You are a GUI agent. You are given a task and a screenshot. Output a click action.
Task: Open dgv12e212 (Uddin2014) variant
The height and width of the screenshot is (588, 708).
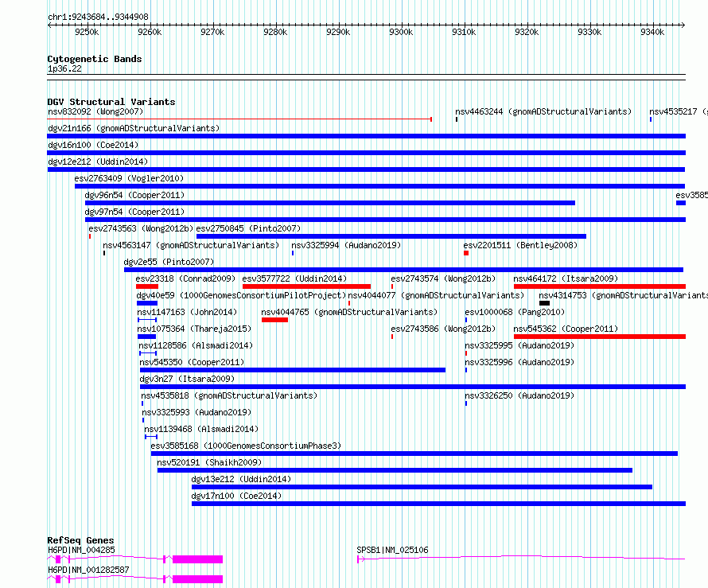tap(98, 162)
